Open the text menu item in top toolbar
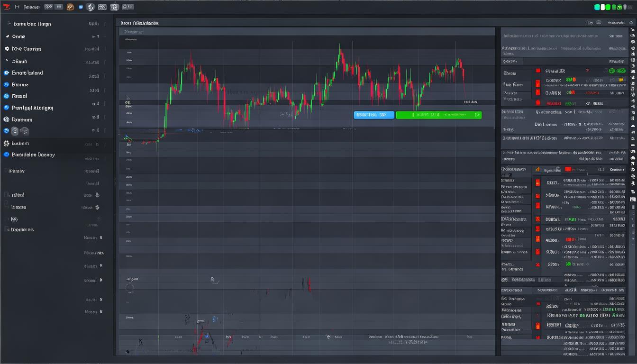The image size is (637, 364). point(32,7)
